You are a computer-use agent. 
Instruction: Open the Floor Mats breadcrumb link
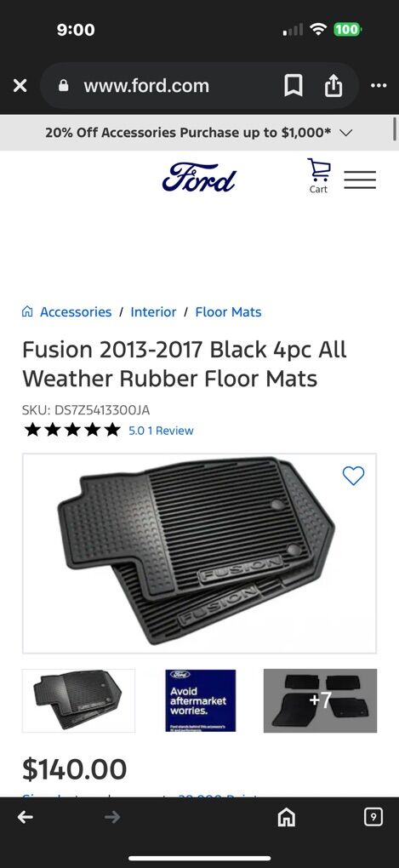[228, 311]
